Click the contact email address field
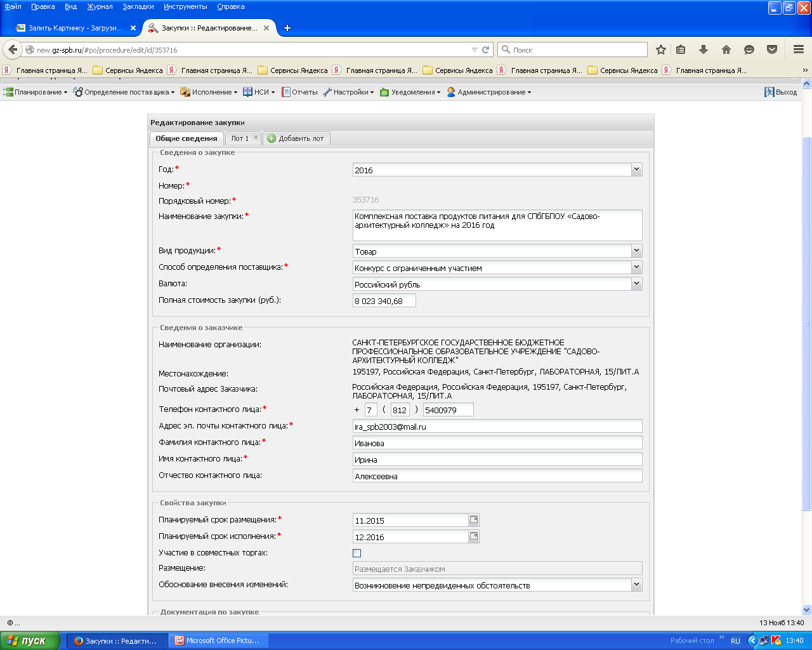This screenshot has width=812, height=650. click(x=497, y=427)
